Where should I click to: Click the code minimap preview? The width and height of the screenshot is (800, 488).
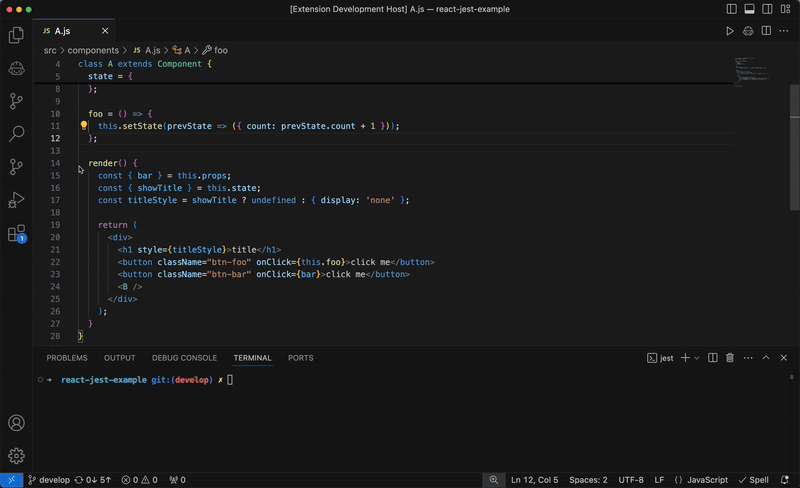[752, 72]
